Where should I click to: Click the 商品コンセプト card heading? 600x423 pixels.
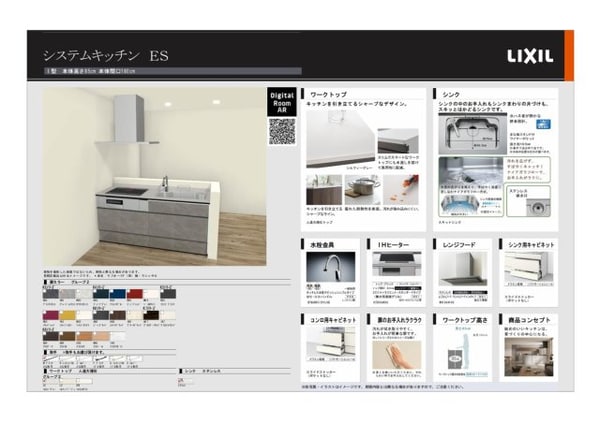click(x=529, y=320)
